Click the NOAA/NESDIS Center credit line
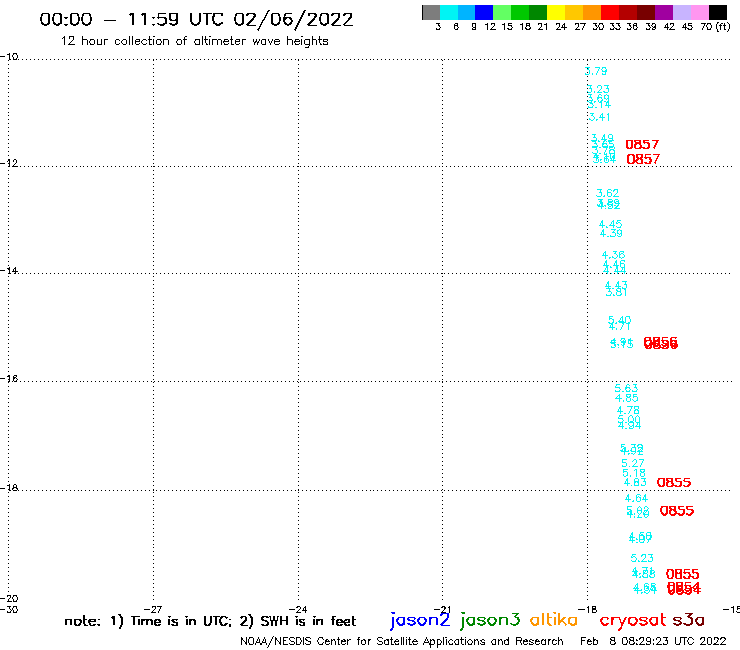The height and width of the screenshot is (650, 740). click(x=402, y=641)
